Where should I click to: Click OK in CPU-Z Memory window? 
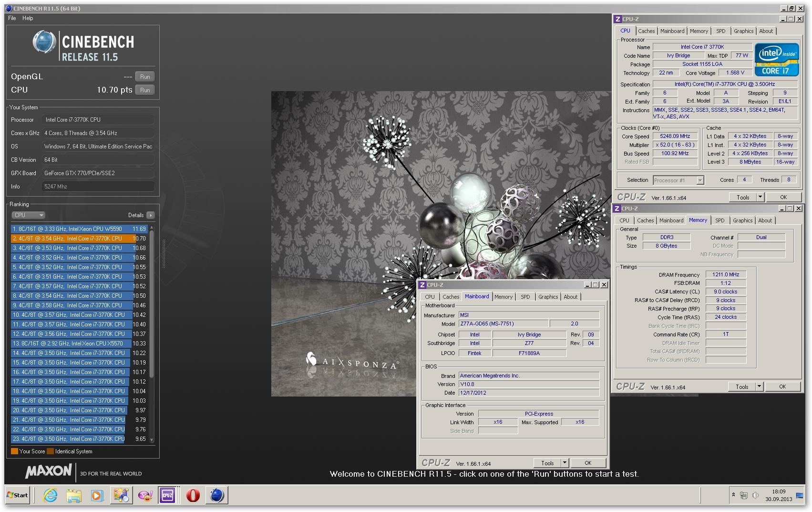click(782, 387)
